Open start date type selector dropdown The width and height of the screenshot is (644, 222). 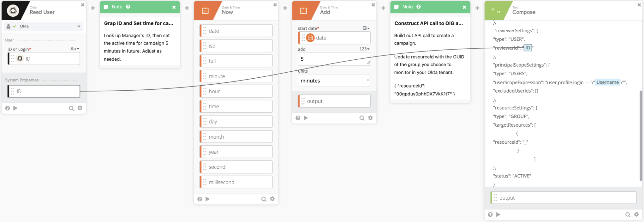pos(366,28)
